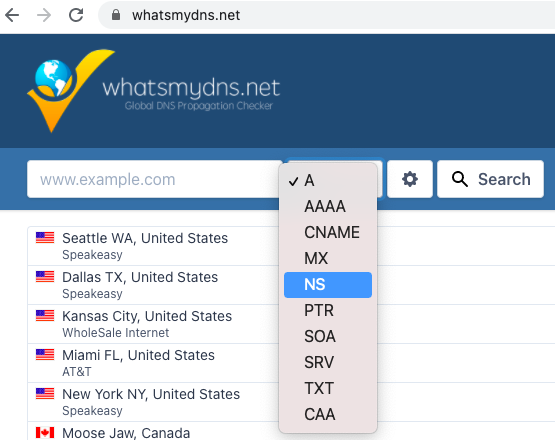
Task: Focus the www.example.com domain input field
Action: tap(154, 179)
